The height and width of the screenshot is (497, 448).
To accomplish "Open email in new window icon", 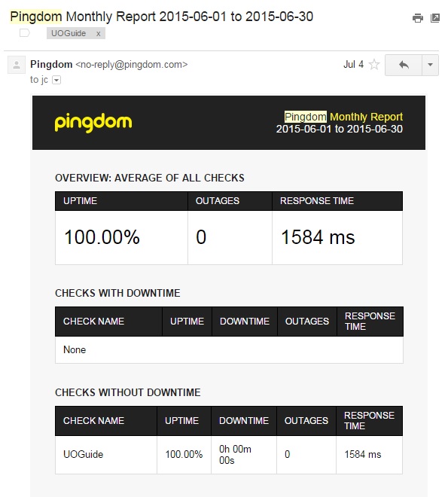I will 435,18.
